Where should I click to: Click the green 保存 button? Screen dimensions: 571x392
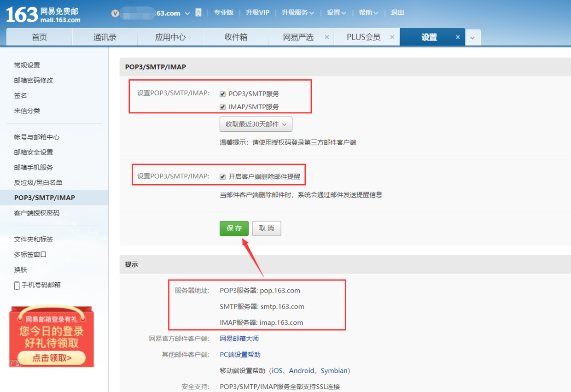[x=234, y=228]
